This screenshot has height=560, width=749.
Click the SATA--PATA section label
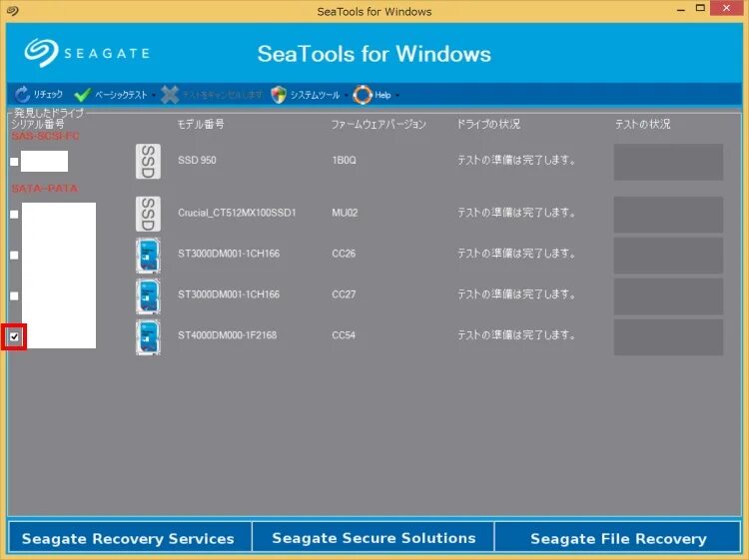click(44, 188)
